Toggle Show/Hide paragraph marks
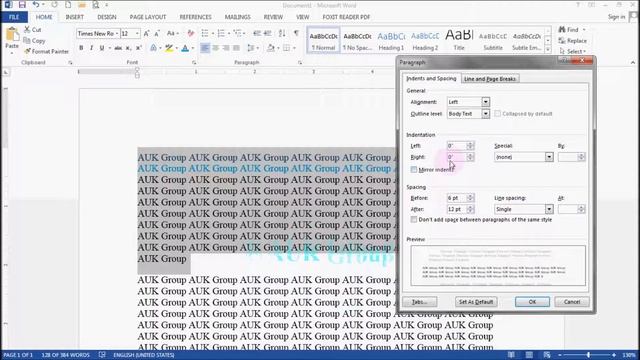This screenshot has height=360, width=640. click(x=296, y=33)
